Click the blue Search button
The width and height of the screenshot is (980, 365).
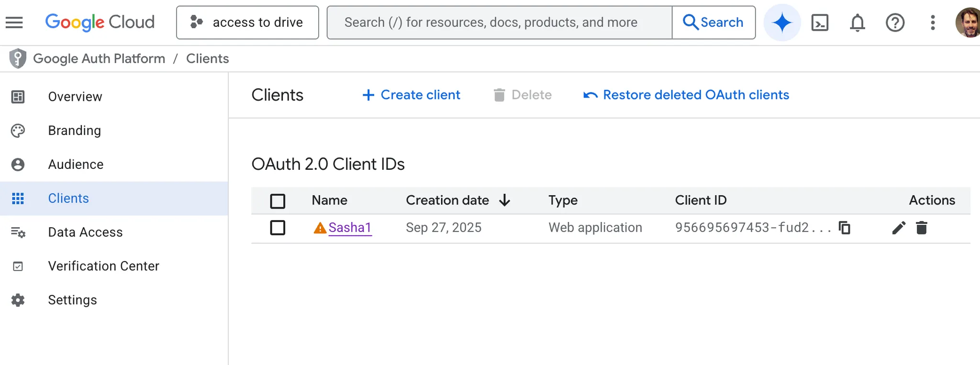[713, 22]
